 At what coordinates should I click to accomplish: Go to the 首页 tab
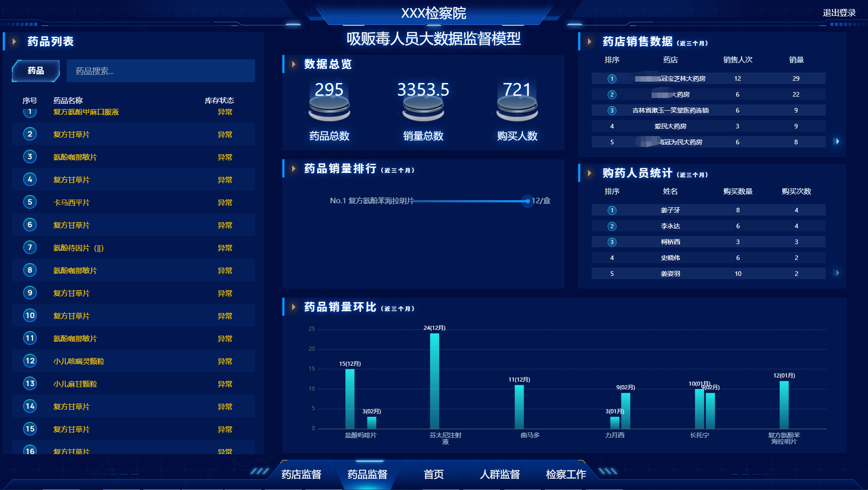pos(433,475)
